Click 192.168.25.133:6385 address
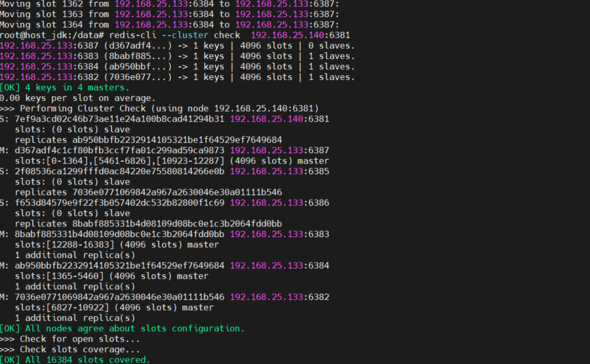Viewport: 590px width, 364px height. tap(279, 172)
